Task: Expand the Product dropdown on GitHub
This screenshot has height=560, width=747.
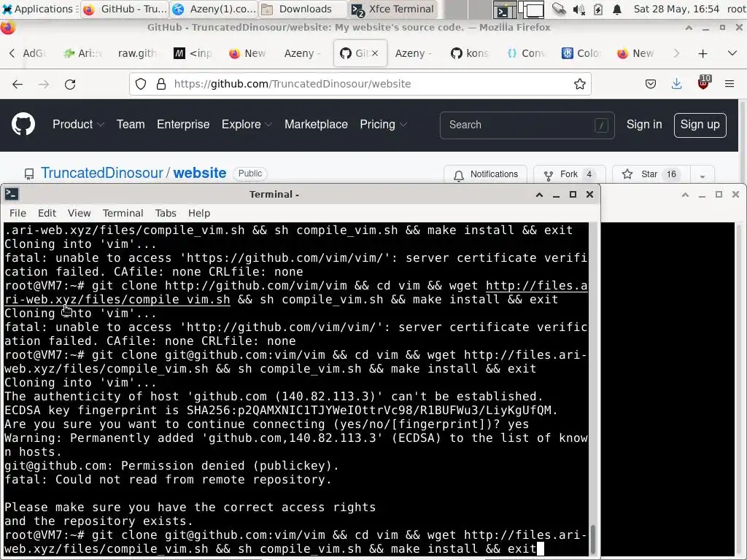Action: [x=78, y=124]
